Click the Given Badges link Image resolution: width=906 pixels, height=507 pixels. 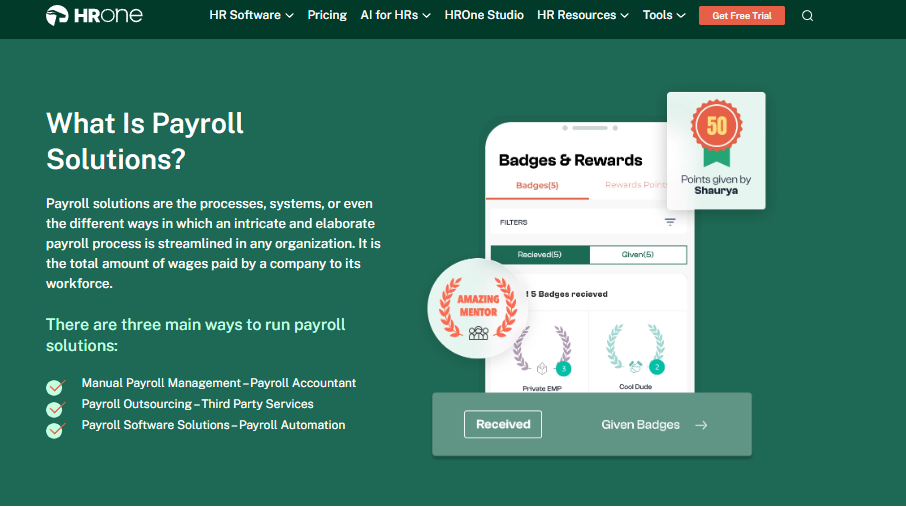[640, 425]
